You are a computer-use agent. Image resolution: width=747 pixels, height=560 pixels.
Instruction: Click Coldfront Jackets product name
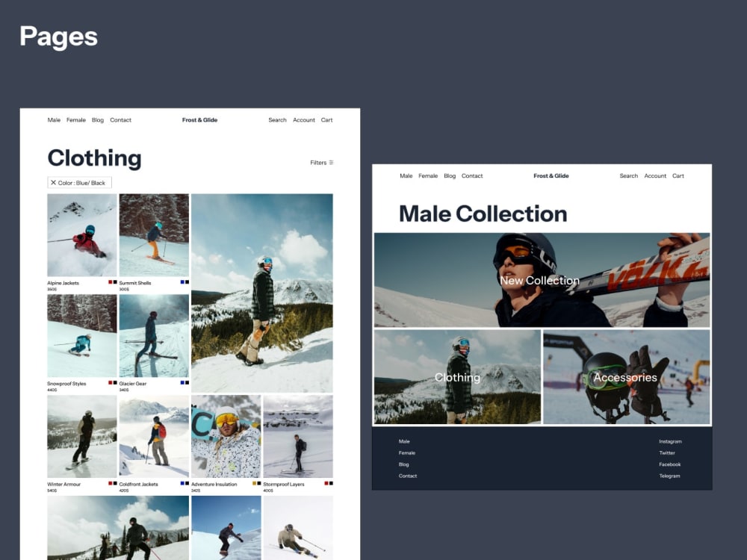pos(139,485)
